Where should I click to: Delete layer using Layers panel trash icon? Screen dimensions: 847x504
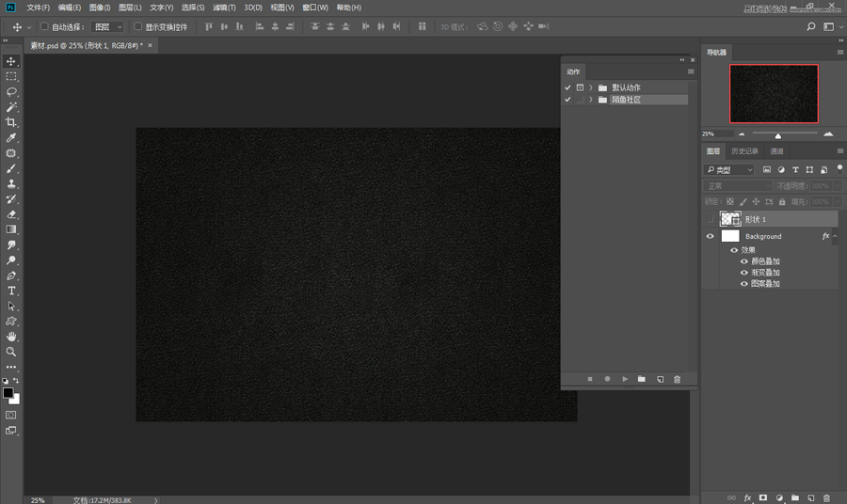pyautogui.click(x=826, y=496)
